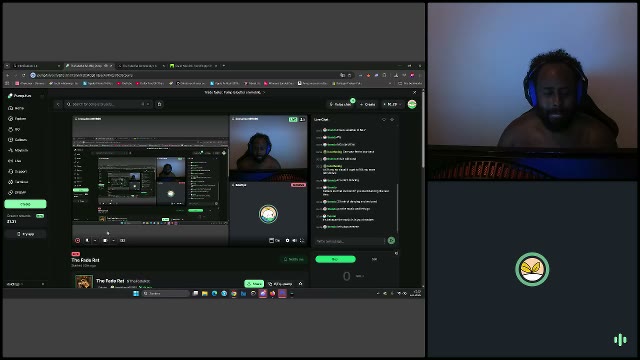
Task: Click the viewers icon beside the LIVE badge
Action: click(x=302, y=120)
